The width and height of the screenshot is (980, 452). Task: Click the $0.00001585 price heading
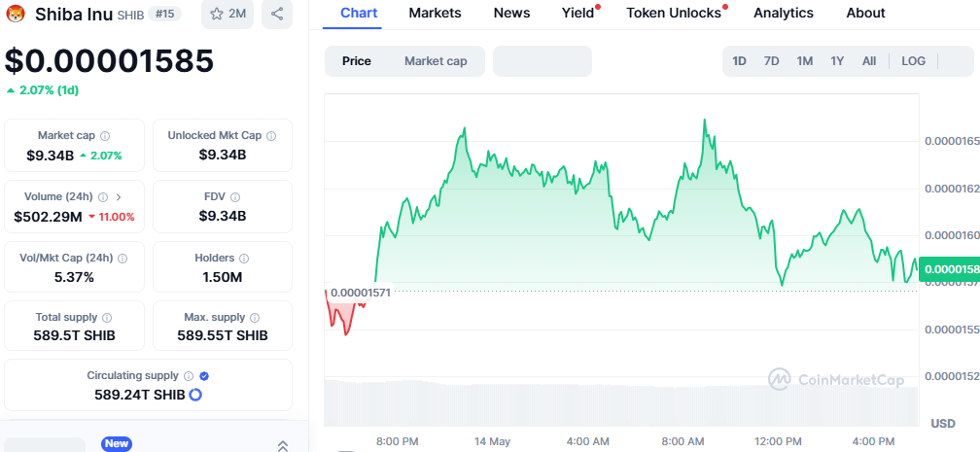pyautogui.click(x=109, y=60)
